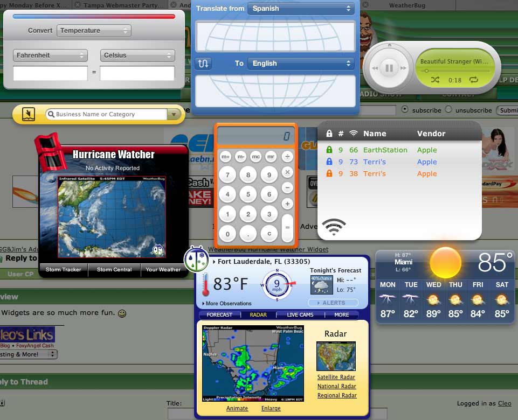Screen dimensions: 518x420
Task: Toggle repeat in the iTunes widget
Action: [x=473, y=80]
